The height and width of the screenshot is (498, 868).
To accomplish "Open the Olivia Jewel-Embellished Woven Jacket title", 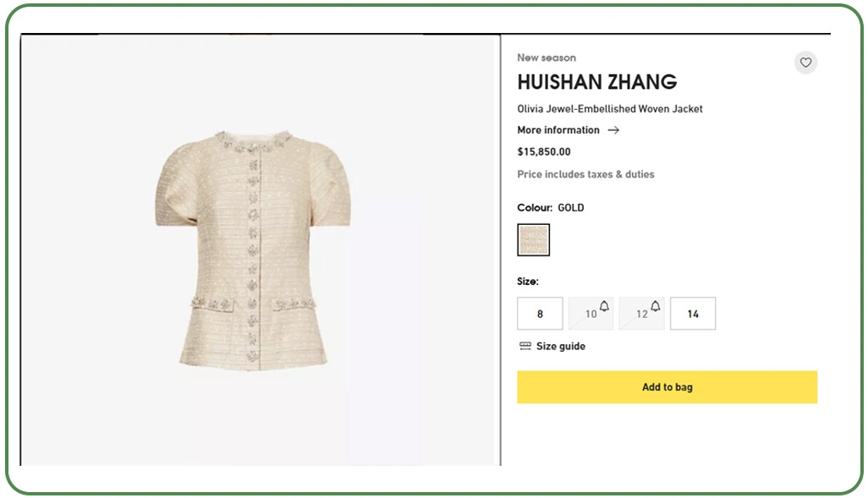I will [609, 108].
